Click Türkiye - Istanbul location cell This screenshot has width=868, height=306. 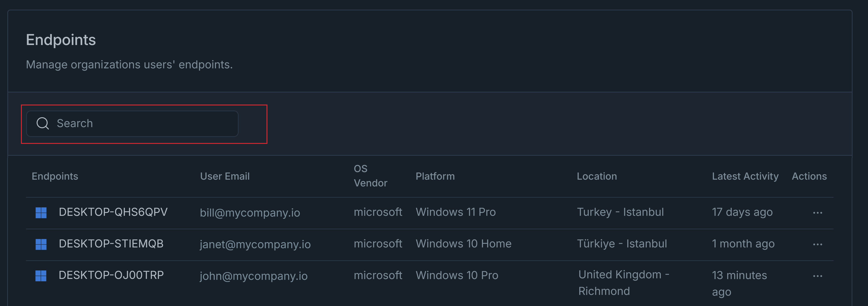click(622, 244)
